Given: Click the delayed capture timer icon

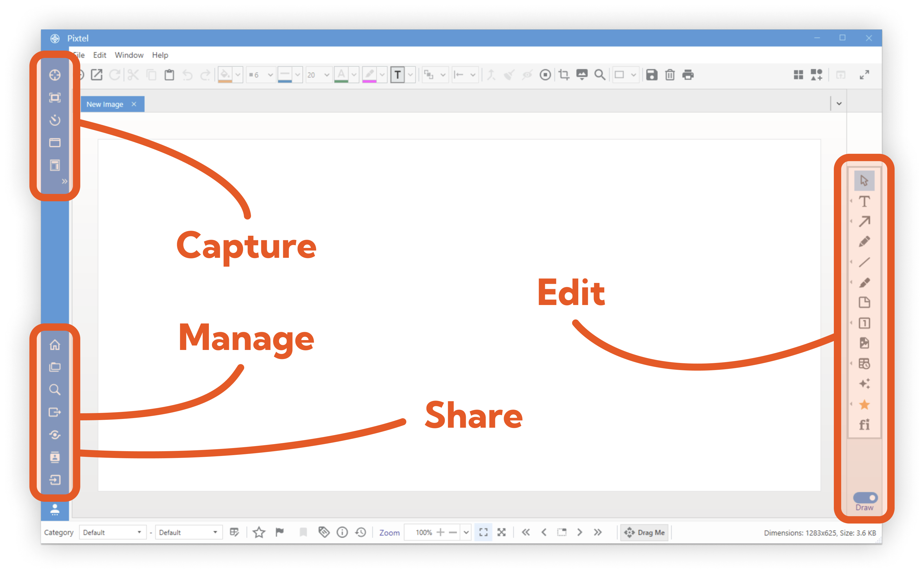Looking at the screenshot, I should (x=55, y=120).
